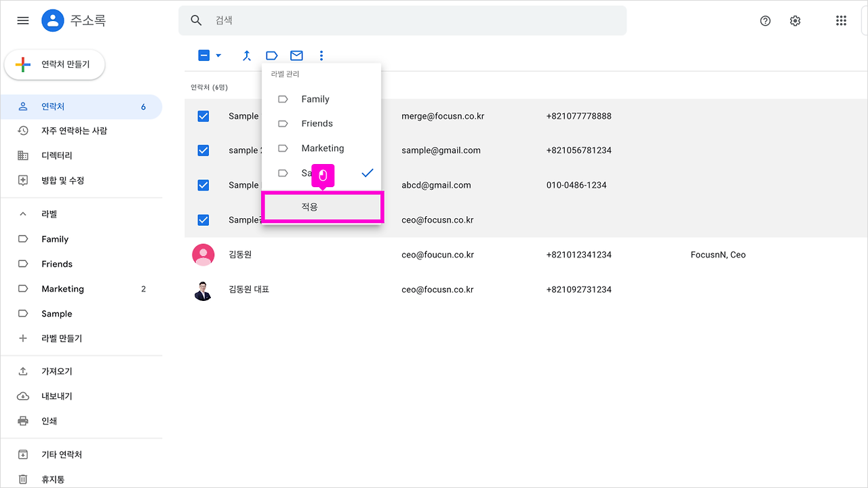Choose Marketing in the label management menu
Image resolution: width=868 pixels, height=488 pixels.
click(x=321, y=148)
